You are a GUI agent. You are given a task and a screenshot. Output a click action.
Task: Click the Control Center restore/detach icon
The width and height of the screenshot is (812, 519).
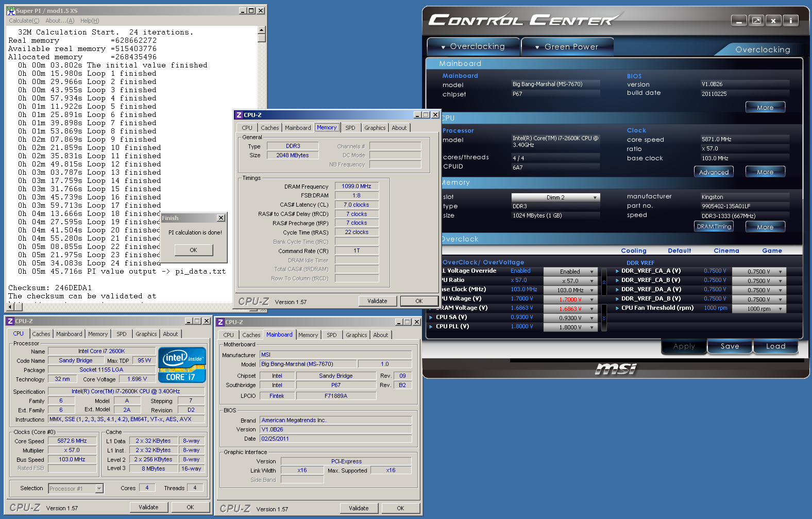(x=756, y=20)
